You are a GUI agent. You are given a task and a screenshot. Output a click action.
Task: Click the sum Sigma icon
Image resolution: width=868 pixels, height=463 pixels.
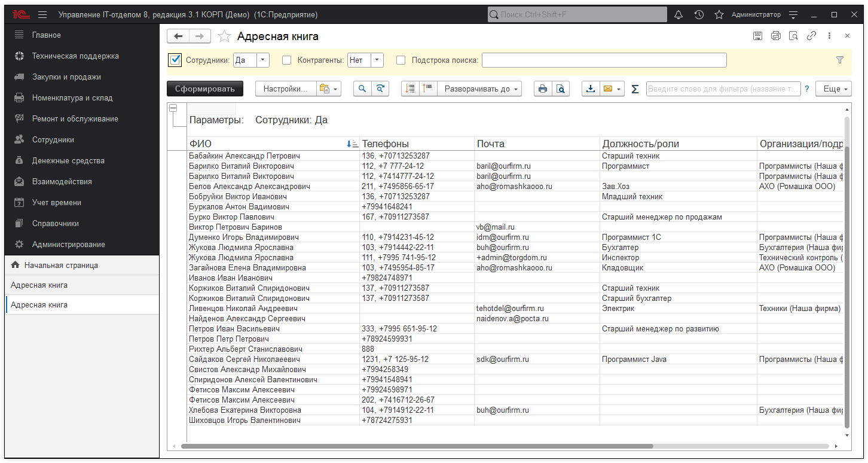[x=635, y=89]
